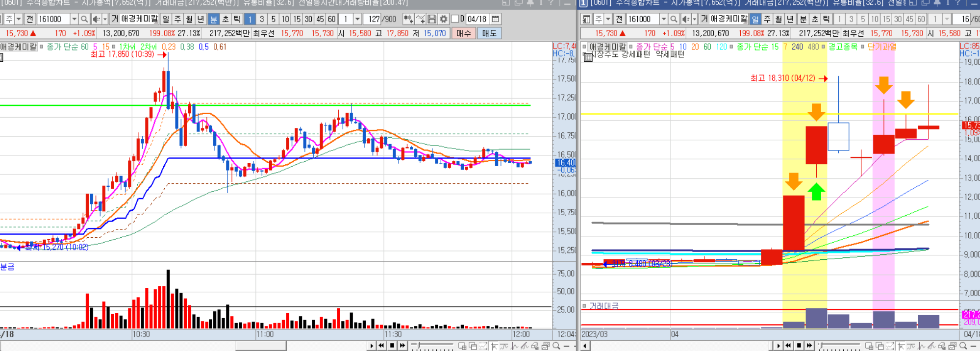Open disabled interval dropdown in right chart

pos(947,19)
